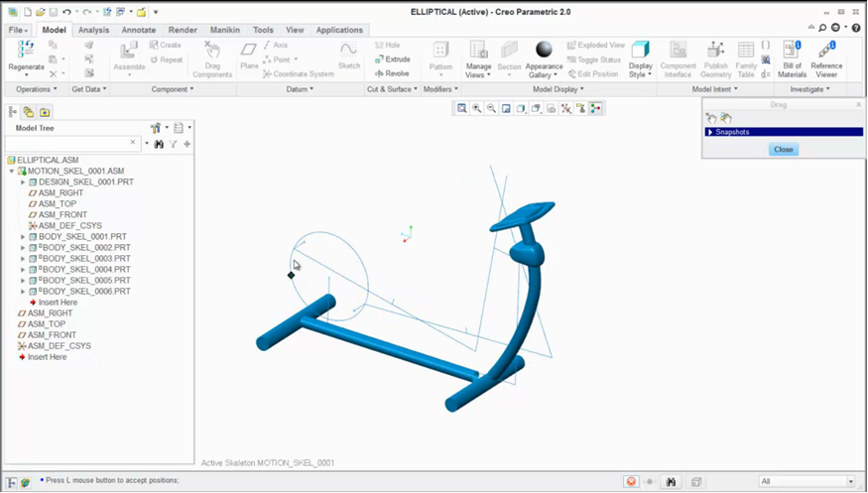
Task: Click the Zoom In magnifier
Action: [476, 109]
